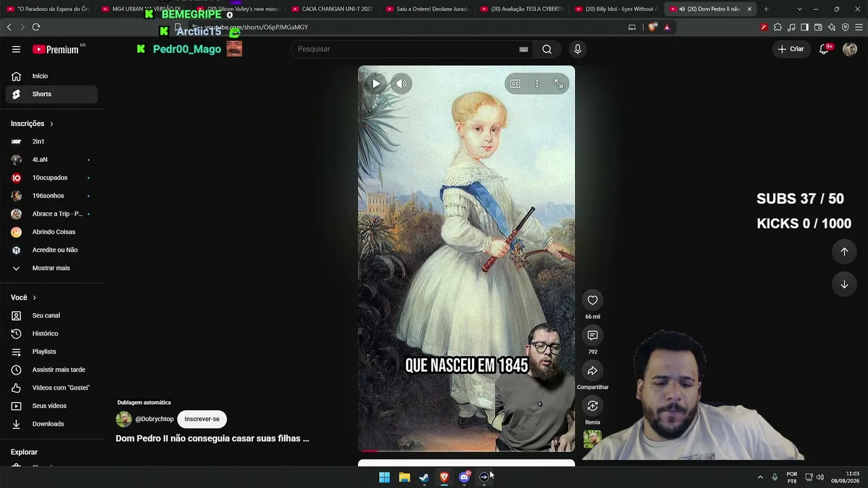Start voice search with the microphone
868x488 pixels.
[578, 49]
